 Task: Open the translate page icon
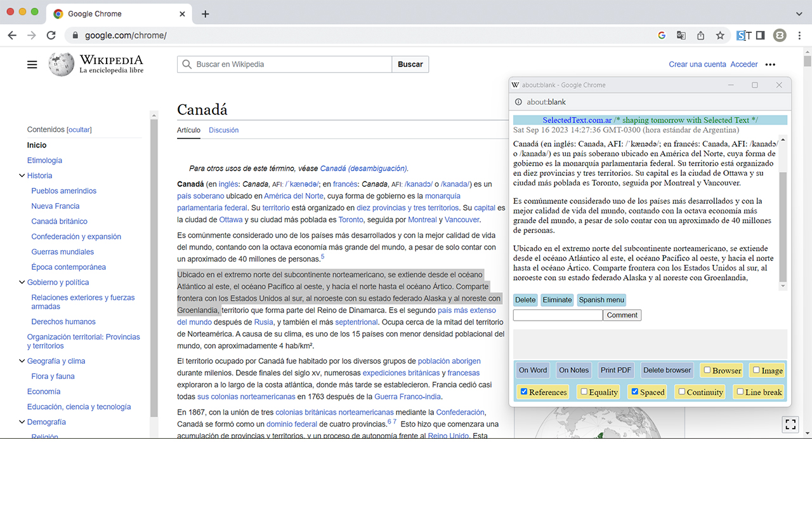(x=681, y=36)
